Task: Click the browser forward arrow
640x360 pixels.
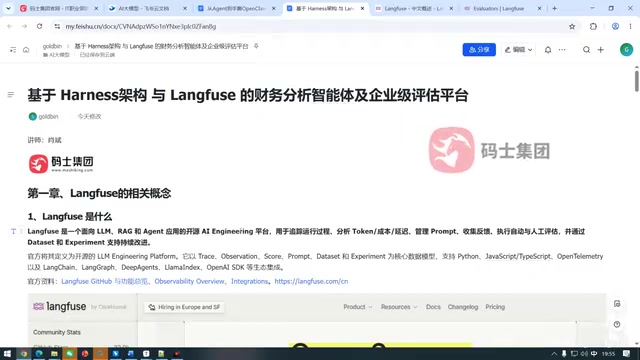Action: (x=24, y=26)
